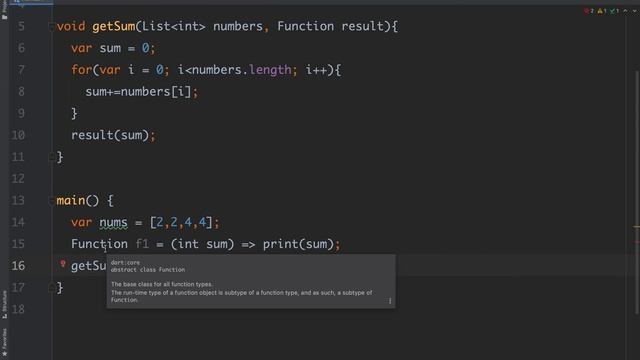The width and height of the screenshot is (640, 360).
Task: Click the list literal [2,2,4,4]
Action: click(181, 222)
